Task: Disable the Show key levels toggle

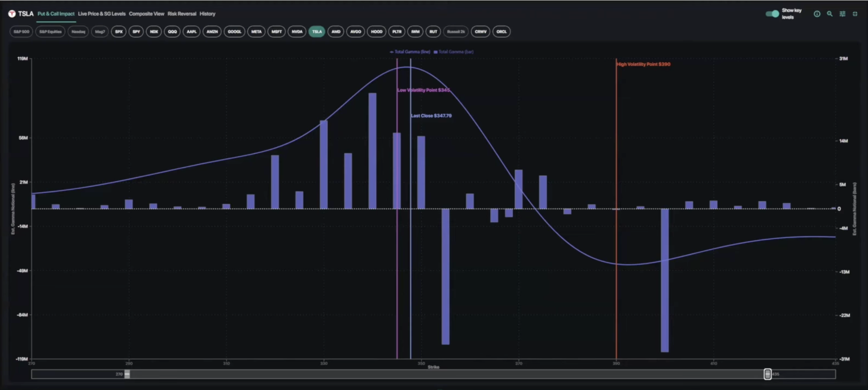Action: [772, 14]
